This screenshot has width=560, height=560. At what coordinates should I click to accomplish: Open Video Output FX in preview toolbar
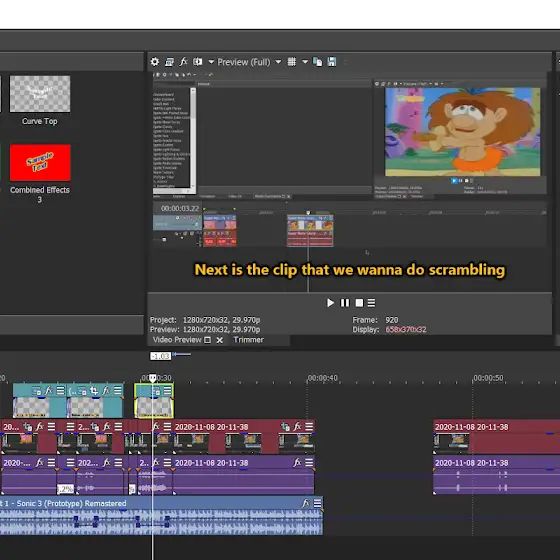pyautogui.click(x=183, y=61)
